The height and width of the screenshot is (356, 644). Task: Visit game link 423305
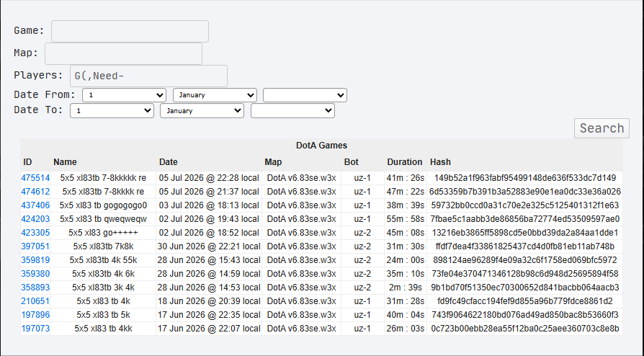[35, 233]
